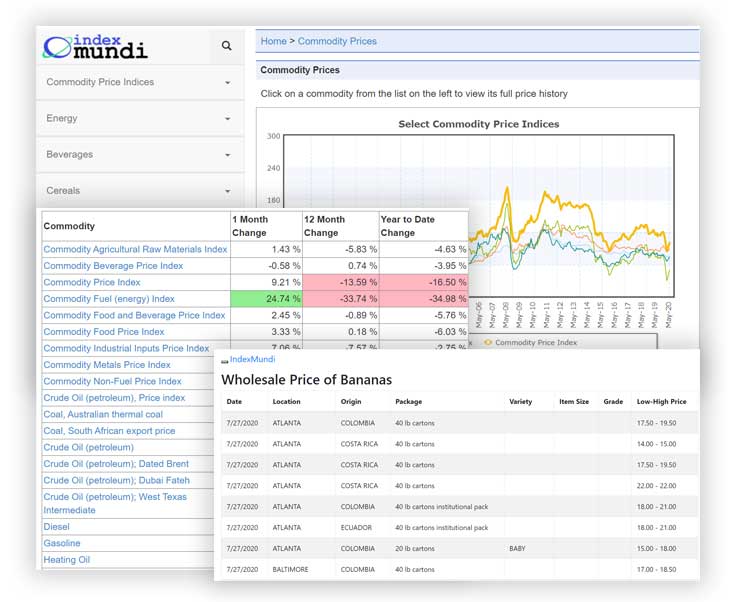This screenshot has height=602, width=730.
Task: Open the Home breadcrumb link
Action: tap(273, 41)
